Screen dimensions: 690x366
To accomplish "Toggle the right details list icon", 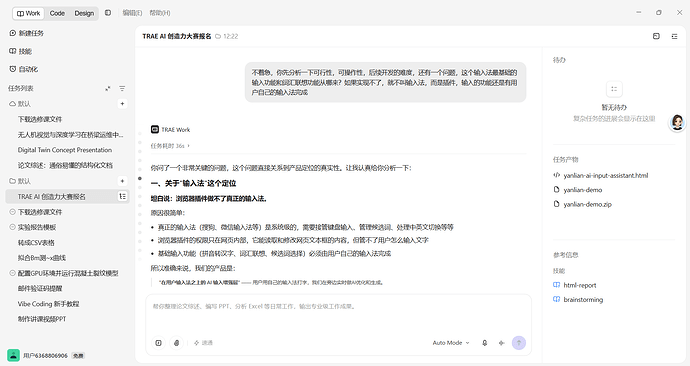I will [x=674, y=36].
